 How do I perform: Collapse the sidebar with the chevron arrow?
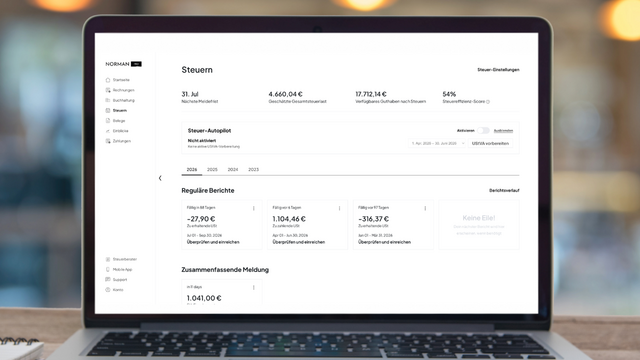tap(160, 178)
